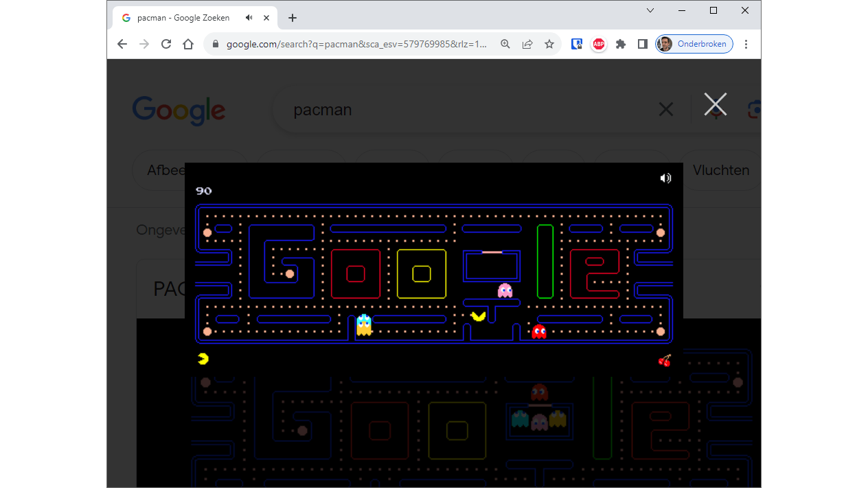Open the tab search chevron in title bar

(650, 10)
